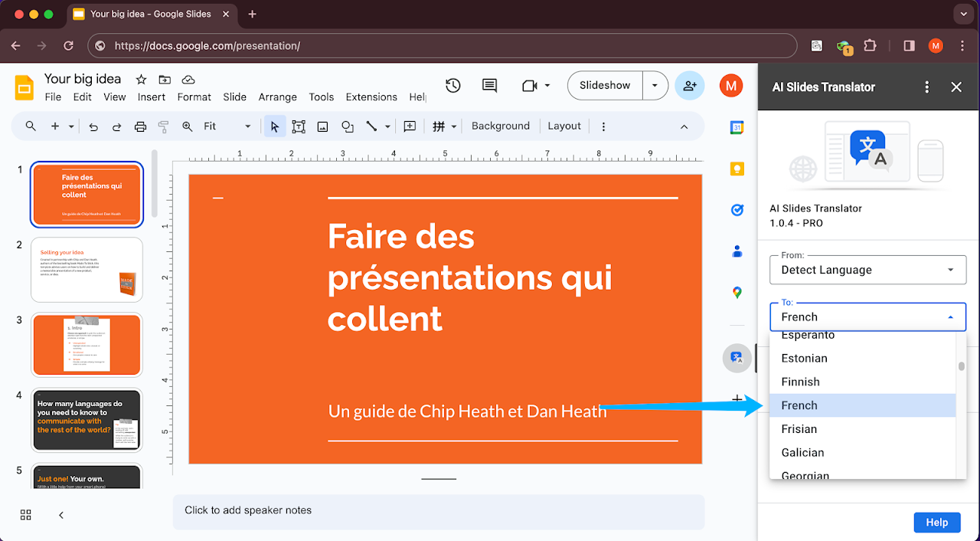
Task: Open search menus magnifier icon
Action: [x=31, y=126]
